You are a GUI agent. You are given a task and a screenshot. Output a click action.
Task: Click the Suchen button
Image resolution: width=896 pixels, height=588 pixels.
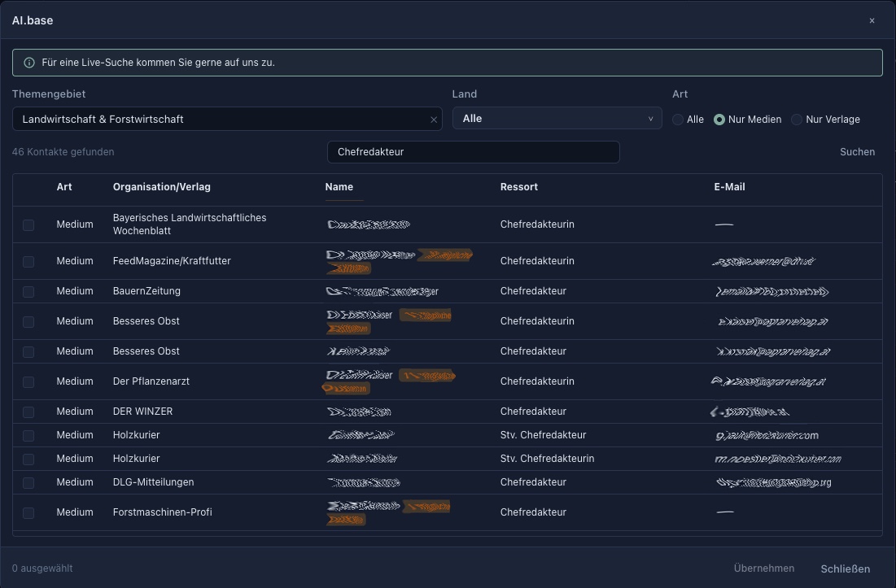857,152
